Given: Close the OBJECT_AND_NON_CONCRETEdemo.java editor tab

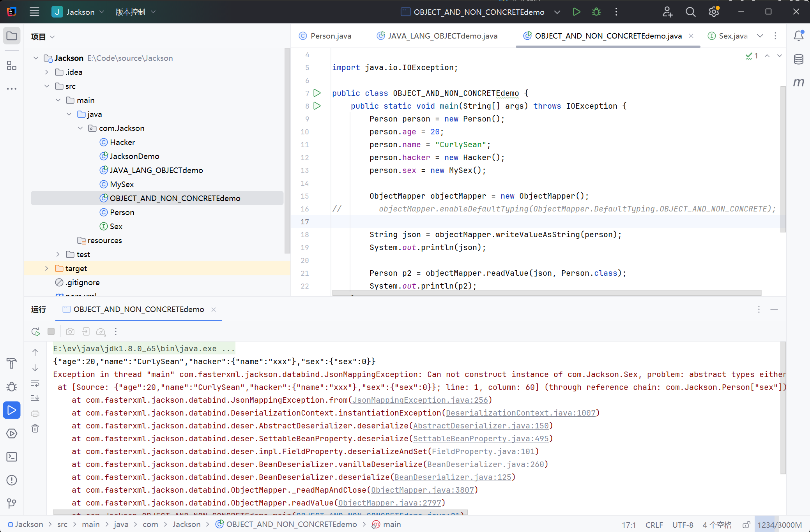Looking at the screenshot, I should (x=691, y=36).
